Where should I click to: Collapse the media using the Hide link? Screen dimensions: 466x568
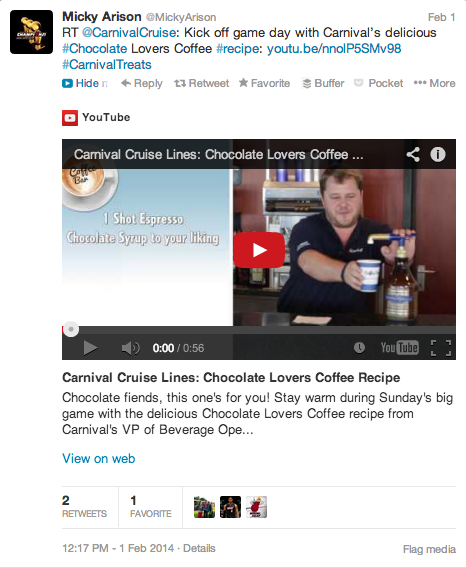click(85, 83)
